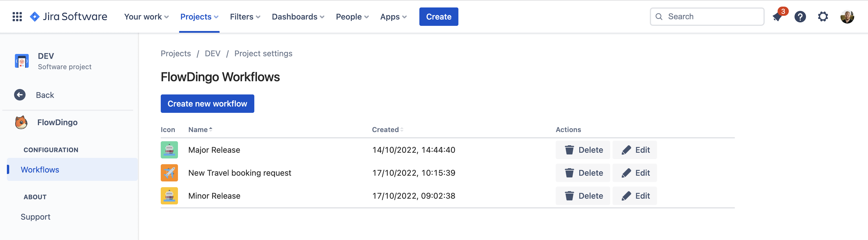Go to Projects breadcrumb link
The width and height of the screenshot is (868, 240).
click(176, 53)
